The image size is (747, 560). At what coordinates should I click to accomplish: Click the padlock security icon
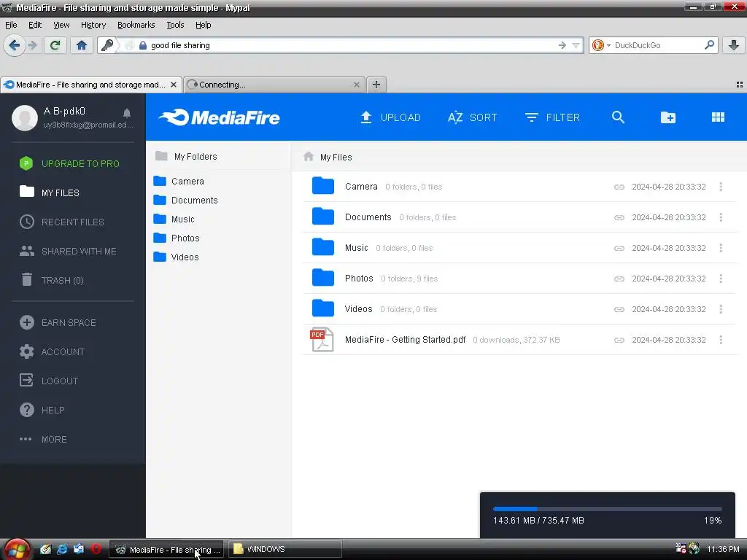click(x=142, y=46)
